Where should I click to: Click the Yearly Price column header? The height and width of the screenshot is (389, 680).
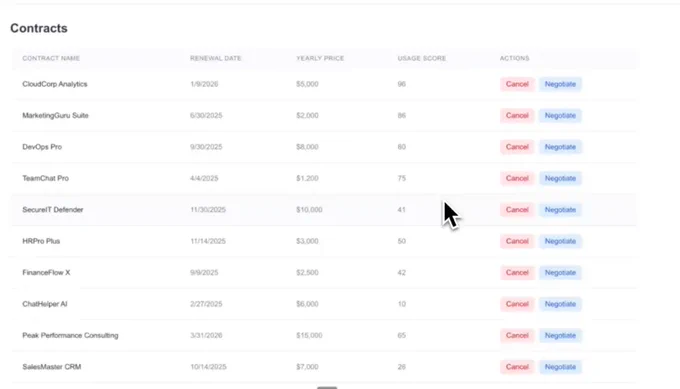click(320, 58)
